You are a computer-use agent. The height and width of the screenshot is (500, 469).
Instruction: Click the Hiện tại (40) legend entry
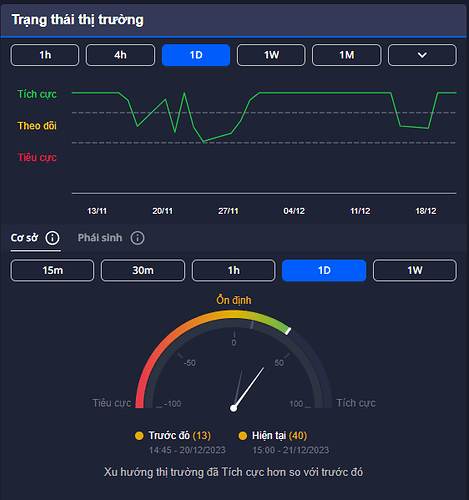tap(280, 435)
